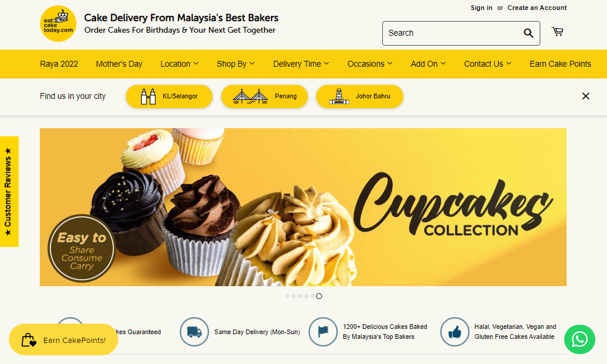Click the Sign in link
The width and height of the screenshot is (607, 364).
click(x=481, y=8)
